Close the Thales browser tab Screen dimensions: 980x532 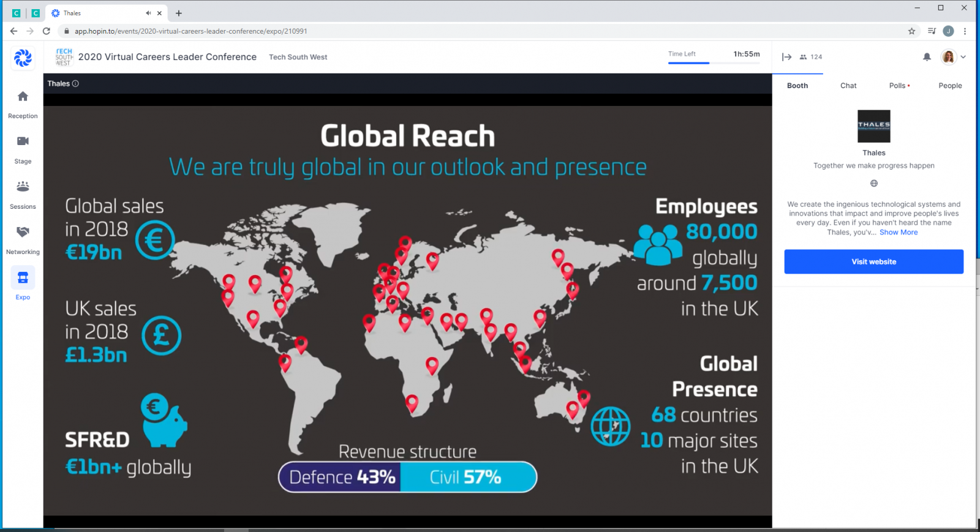coord(160,13)
